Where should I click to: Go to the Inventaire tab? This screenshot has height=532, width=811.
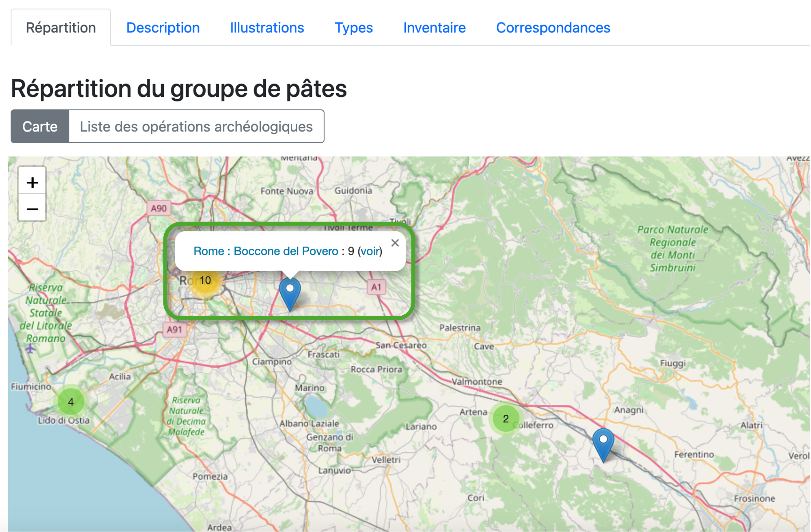pos(435,28)
